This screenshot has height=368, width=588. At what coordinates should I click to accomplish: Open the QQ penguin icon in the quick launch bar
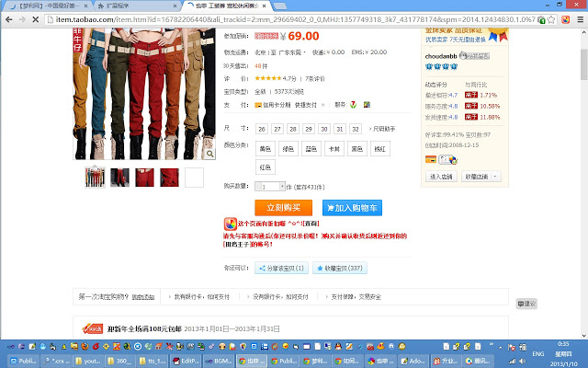[338, 346]
